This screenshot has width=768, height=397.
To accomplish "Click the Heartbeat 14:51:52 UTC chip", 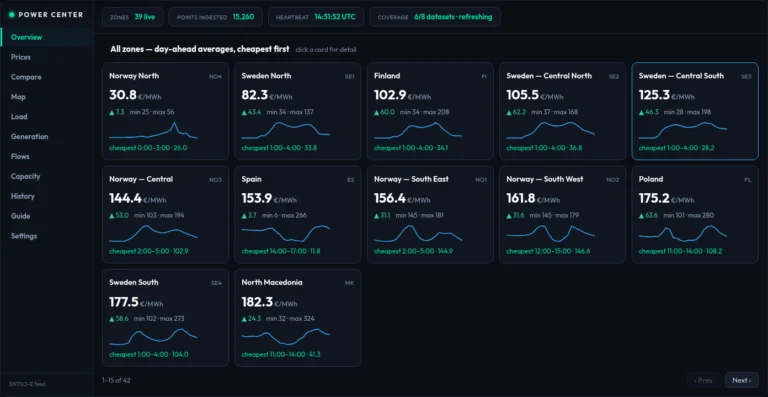I will 316,17.
